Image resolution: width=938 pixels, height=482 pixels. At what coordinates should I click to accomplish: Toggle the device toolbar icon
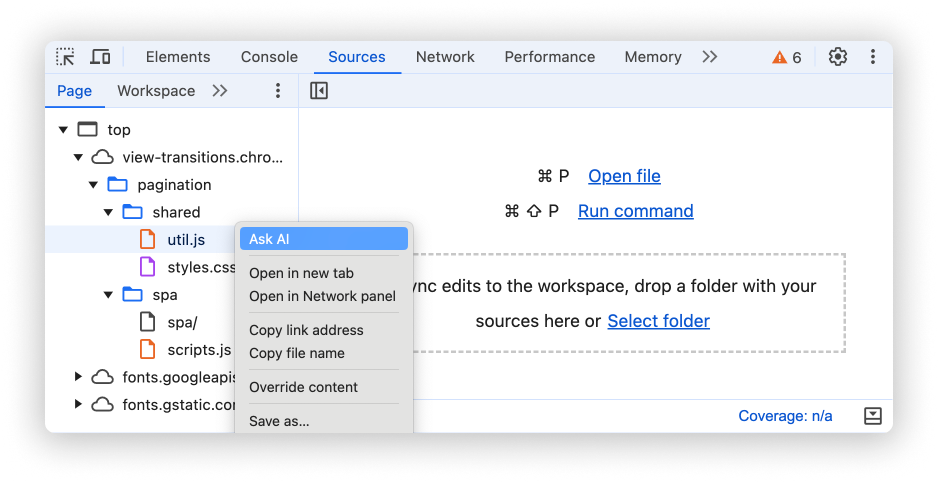(100, 57)
